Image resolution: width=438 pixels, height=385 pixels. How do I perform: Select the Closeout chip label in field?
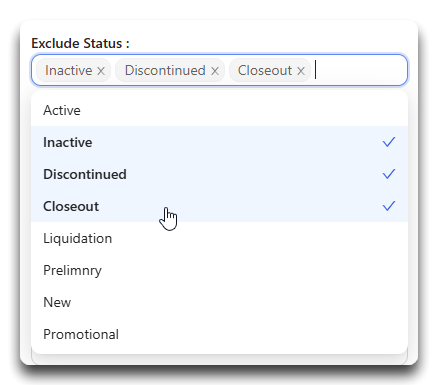[265, 71]
